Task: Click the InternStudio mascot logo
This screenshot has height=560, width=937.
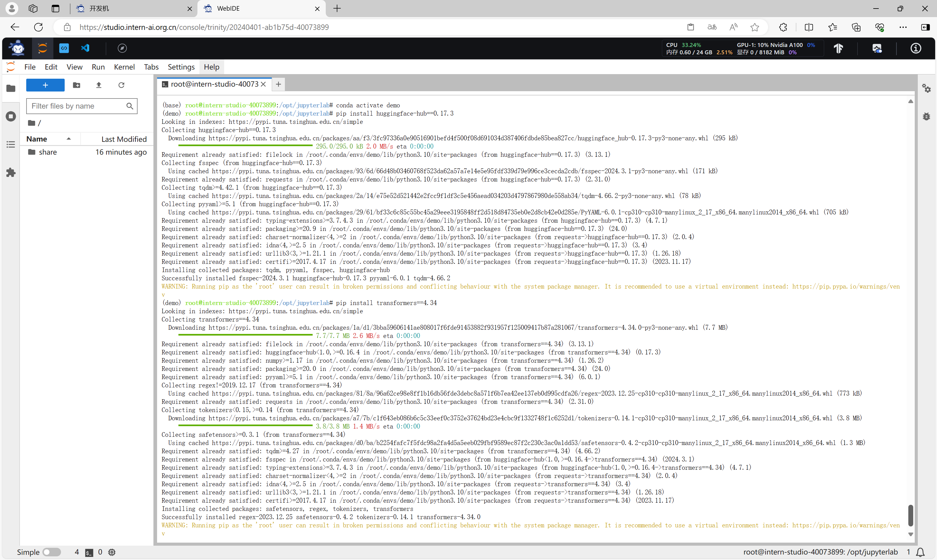Action: pos(17,48)
